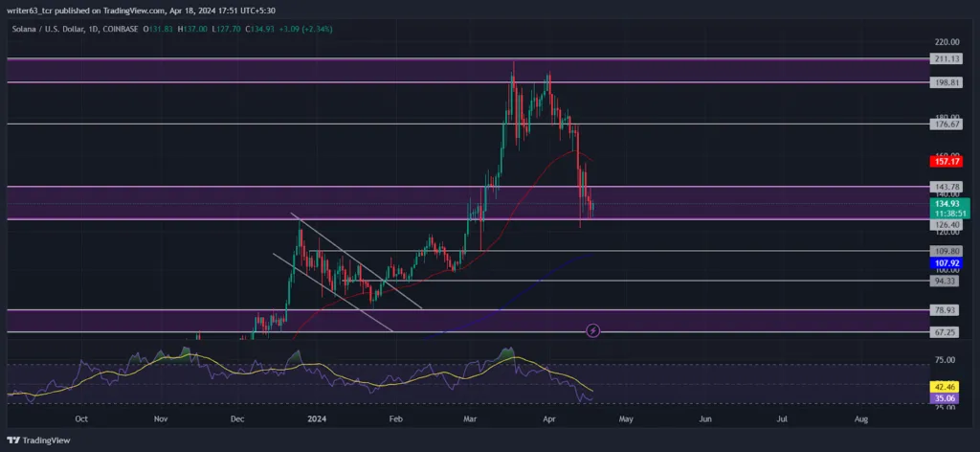The image size is (980, 452).
Task: Click the 'Aug' label on time axis
Action: tap(861, 419)
